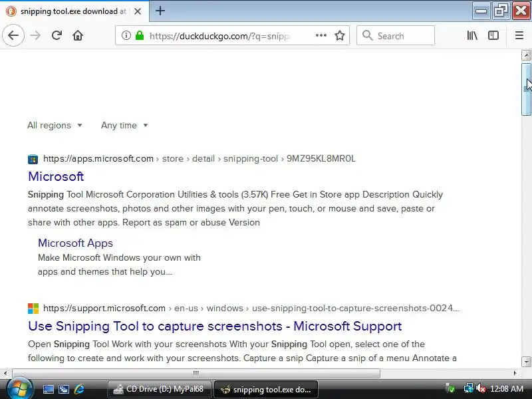Click the duckduckgo.com address bar URL

click(x=219, y=36)
